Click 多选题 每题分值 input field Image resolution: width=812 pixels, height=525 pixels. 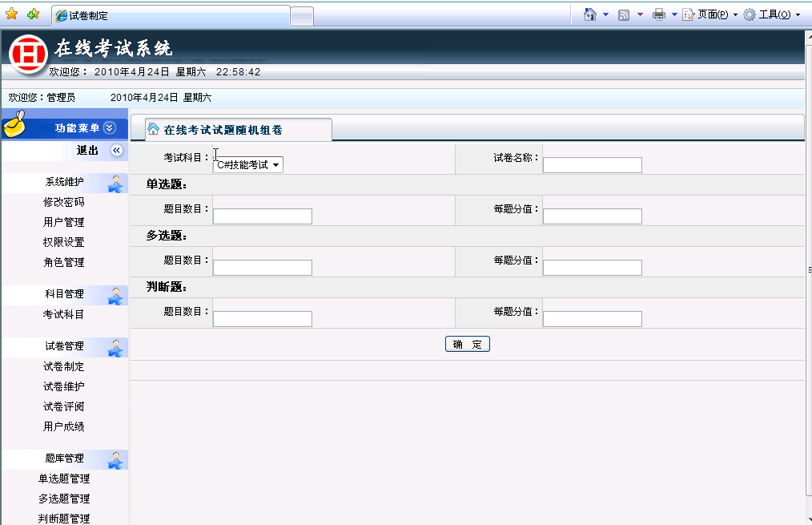click(593, 268)
